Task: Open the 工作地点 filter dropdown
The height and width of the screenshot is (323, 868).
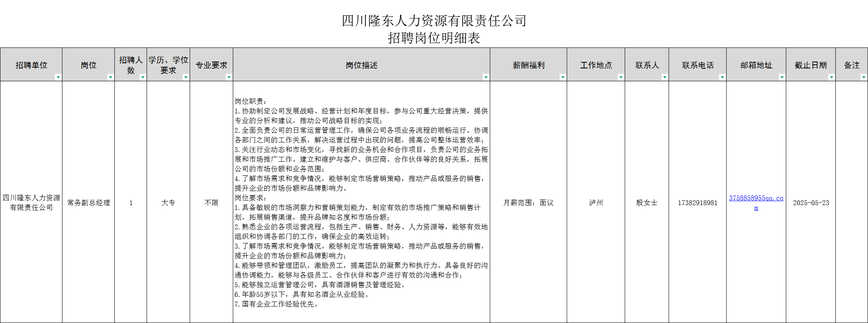Action: point(621,77)
